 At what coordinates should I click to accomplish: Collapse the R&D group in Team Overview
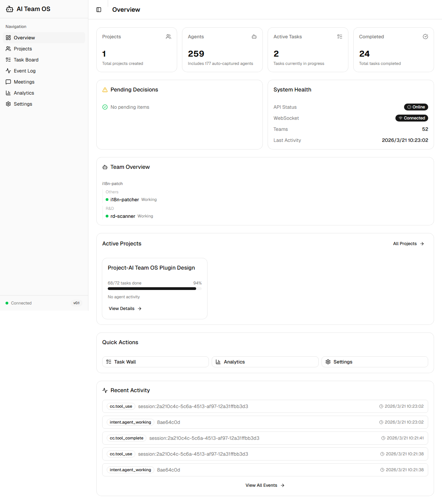tap(109, 209)
